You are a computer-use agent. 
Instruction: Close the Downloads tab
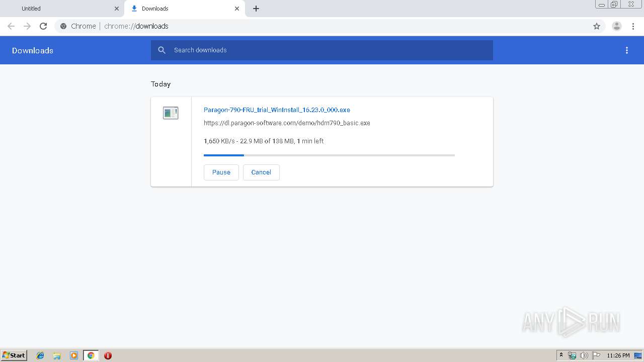[237, 9]
